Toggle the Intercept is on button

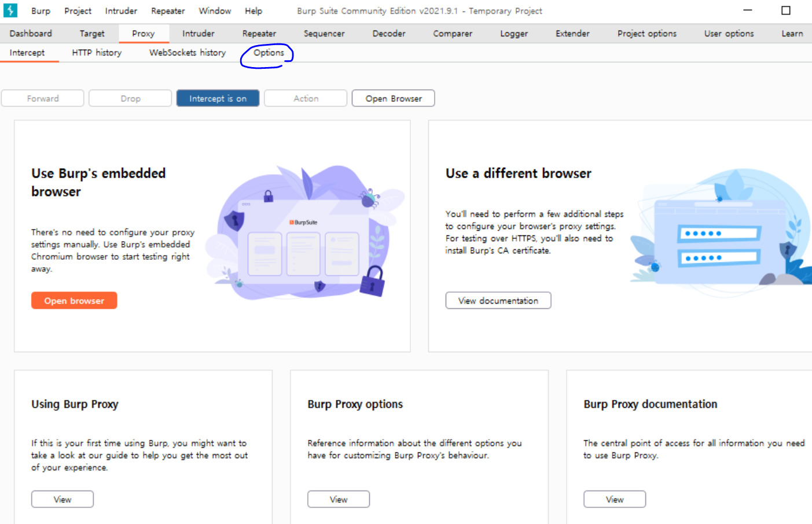(218, 98)
